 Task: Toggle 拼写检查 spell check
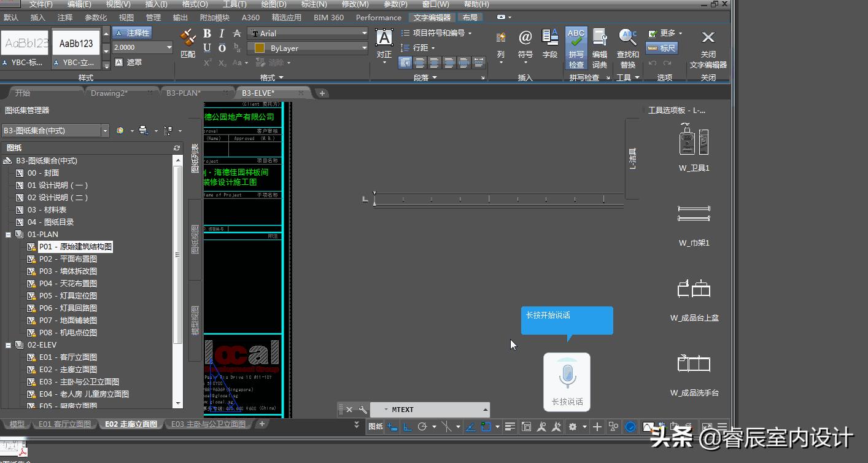coord(576,39)
